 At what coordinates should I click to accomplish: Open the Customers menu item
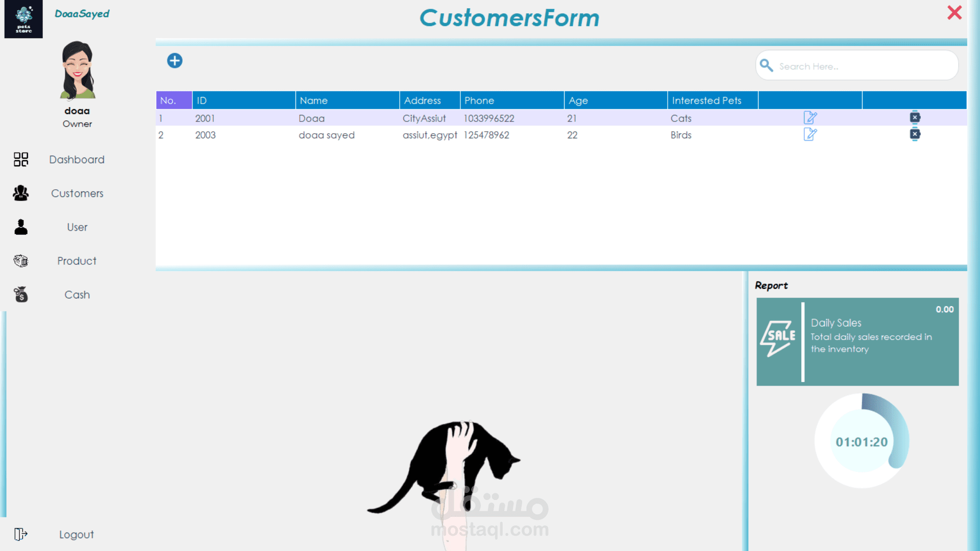[77, 193]
